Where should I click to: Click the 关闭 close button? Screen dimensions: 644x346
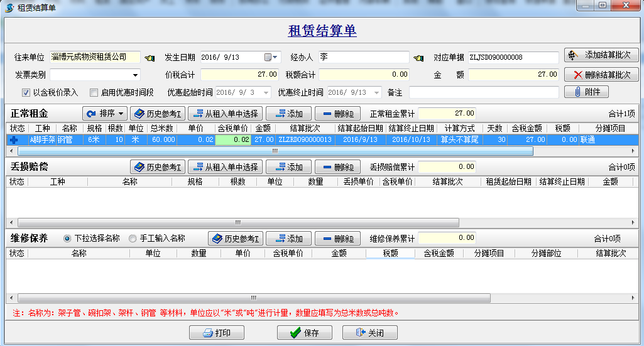pyautogui.click(x=369, y=333)
